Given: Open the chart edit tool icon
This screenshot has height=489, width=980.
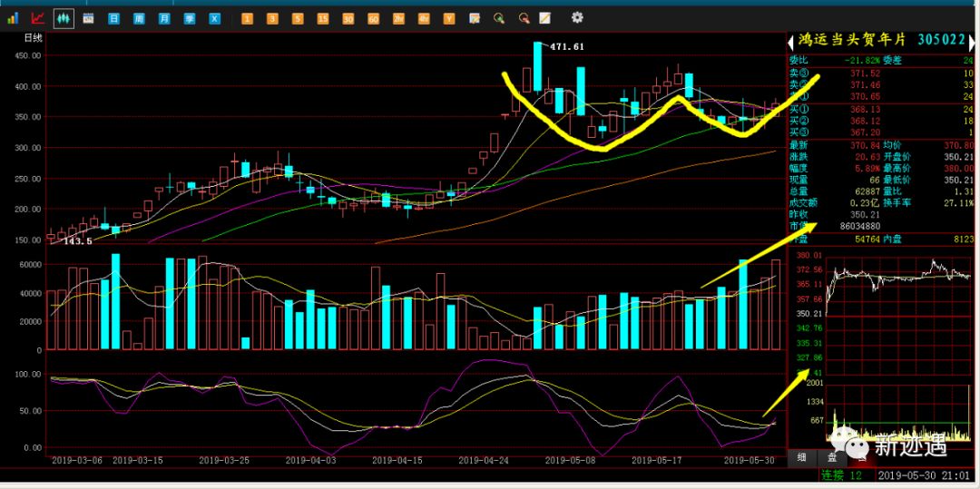Looking at the screenshot, I should pyautogui.click(x=475, y=19).
